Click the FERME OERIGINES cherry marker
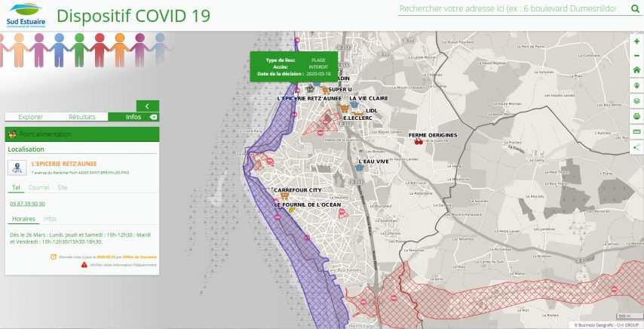644x329 pixels. coord(418,142)
